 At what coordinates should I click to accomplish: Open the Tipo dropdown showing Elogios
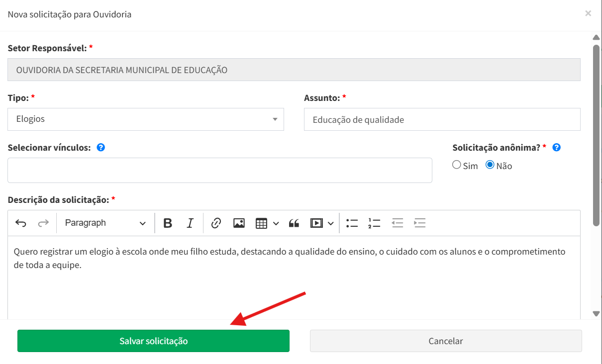click(146, 119)
